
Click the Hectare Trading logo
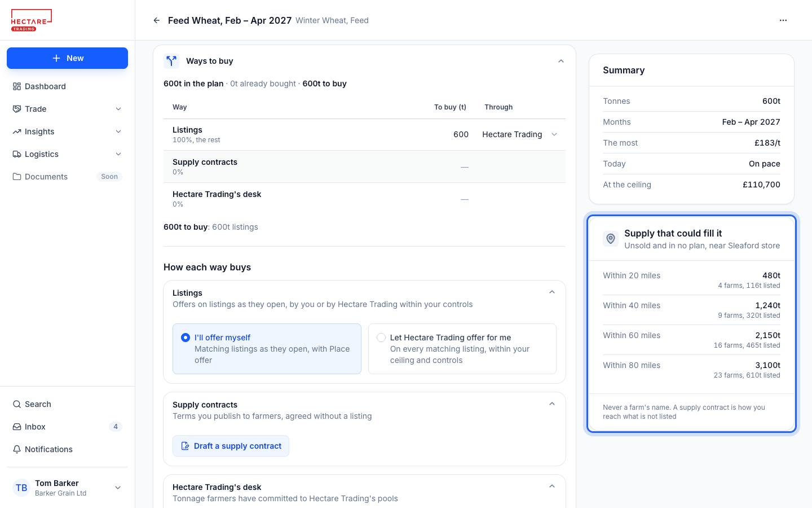point(32,20)
